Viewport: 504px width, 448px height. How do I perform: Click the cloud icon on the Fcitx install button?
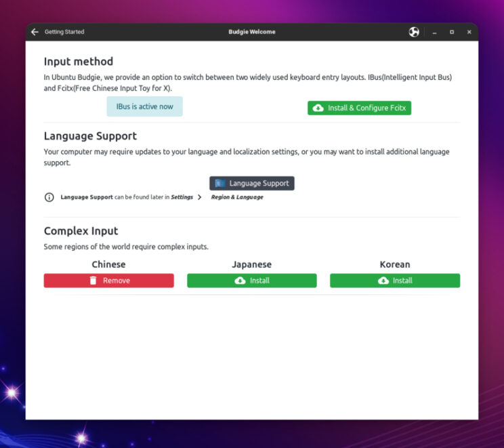click(x=318, y=108)
